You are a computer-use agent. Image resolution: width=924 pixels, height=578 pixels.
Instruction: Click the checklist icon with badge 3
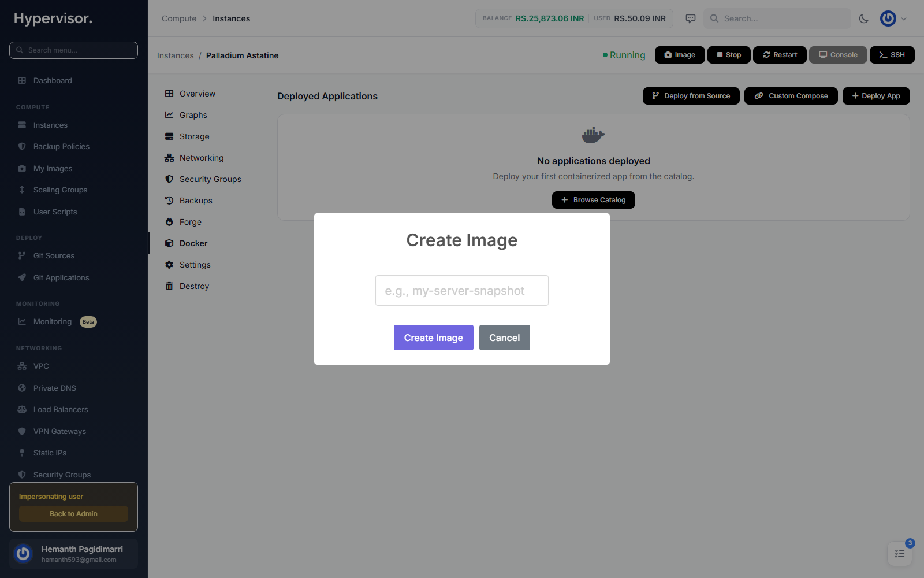point(900,554)
